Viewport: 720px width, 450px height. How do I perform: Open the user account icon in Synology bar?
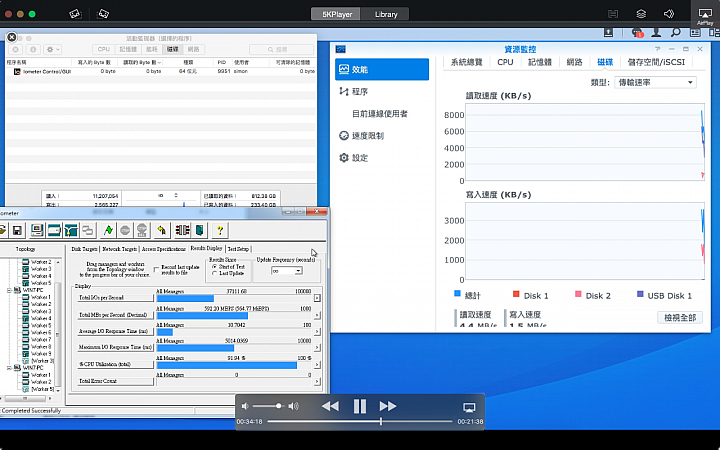[x=656, y=33]
